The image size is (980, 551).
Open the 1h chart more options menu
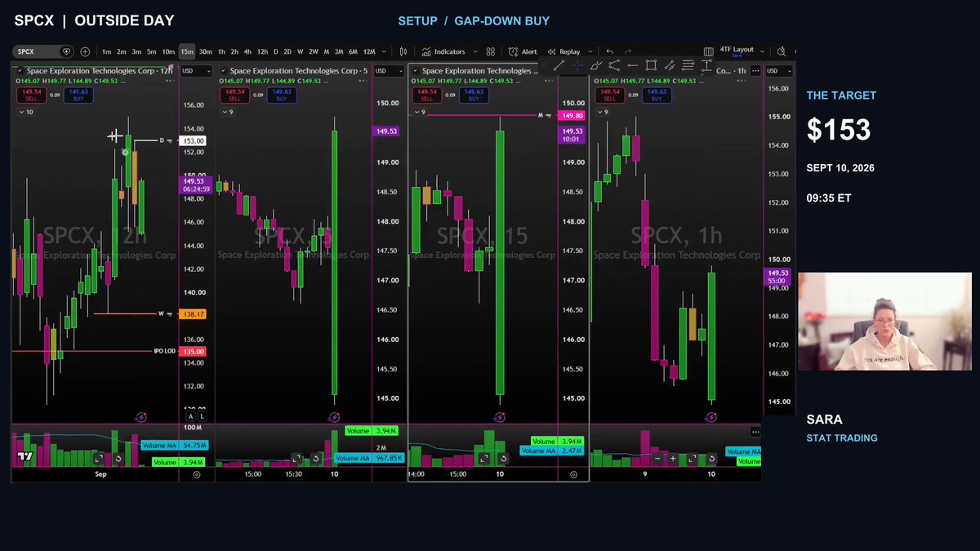(x=755, y=71)
